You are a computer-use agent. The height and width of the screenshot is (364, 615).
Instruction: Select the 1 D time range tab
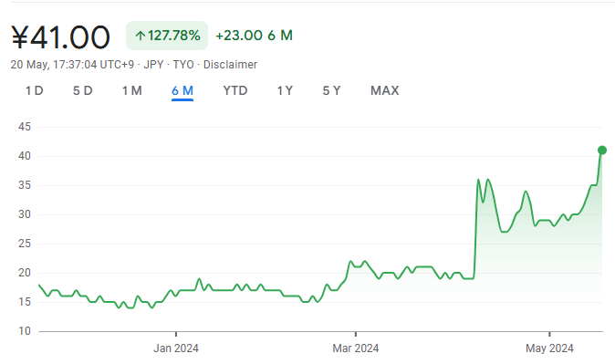pos(35,90)
